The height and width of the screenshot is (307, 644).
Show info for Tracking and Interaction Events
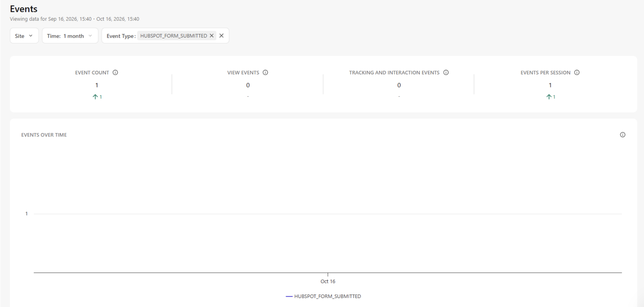[446, 72]
